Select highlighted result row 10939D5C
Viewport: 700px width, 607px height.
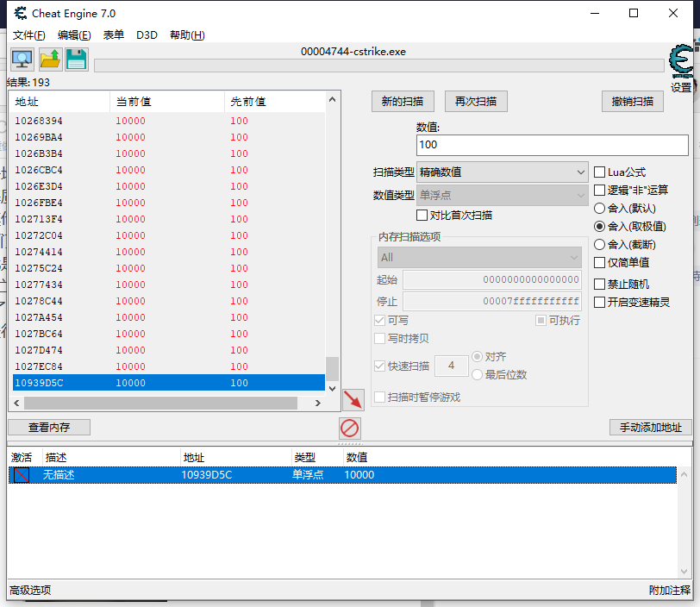(x=169, y=383)
